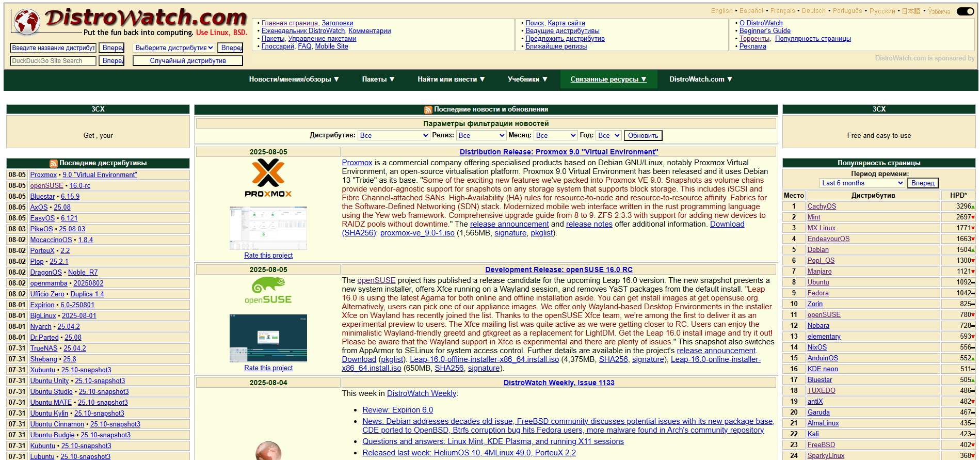Open the Beginner's Guide link

[x=765, y=30]
